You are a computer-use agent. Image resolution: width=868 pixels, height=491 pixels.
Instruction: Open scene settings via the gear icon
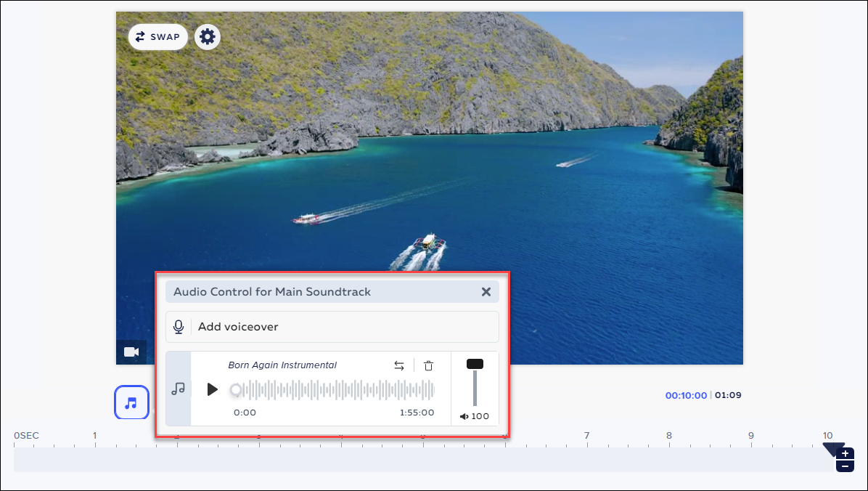[208, 37]
